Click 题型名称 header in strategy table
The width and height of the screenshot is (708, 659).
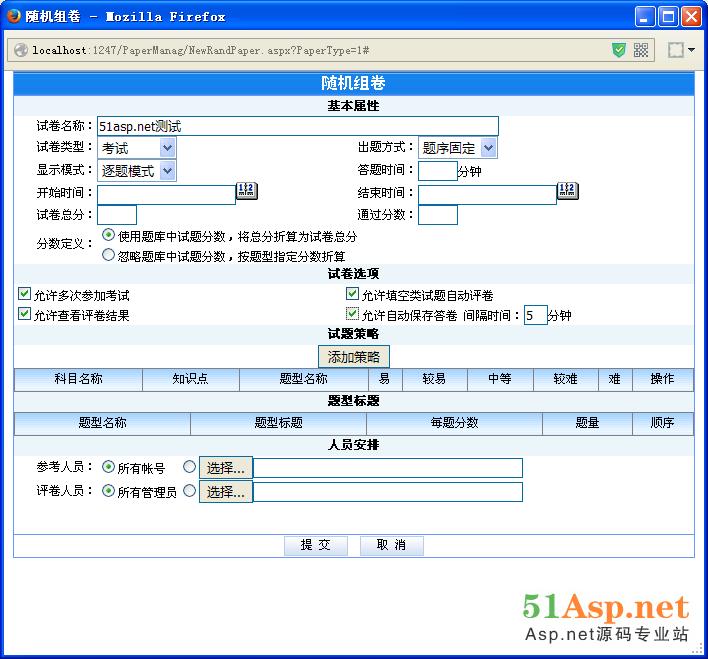[304, 379]
